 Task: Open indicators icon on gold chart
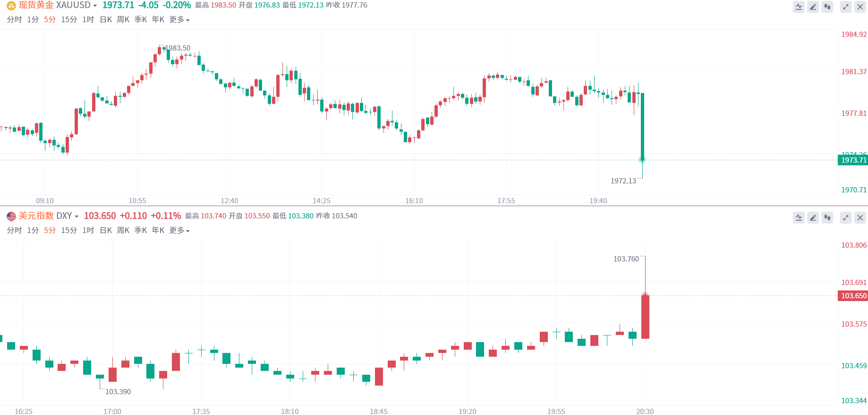[799, 7]
